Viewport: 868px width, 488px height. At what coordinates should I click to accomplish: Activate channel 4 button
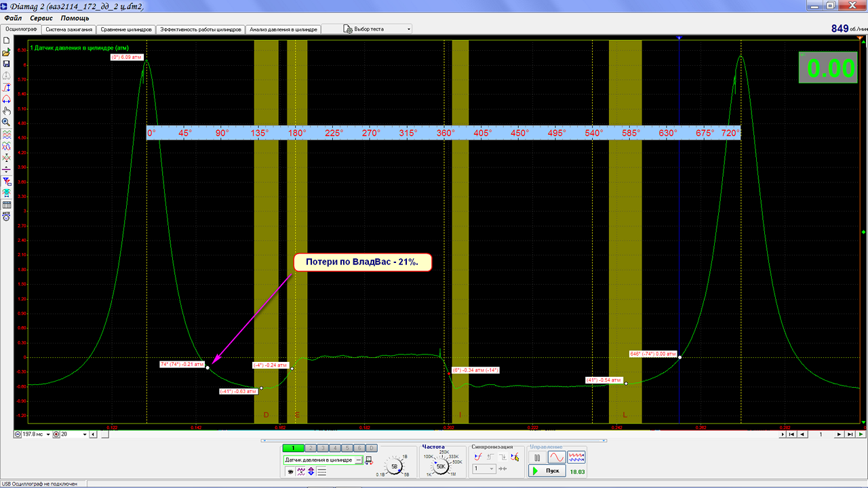coord(335,447)
